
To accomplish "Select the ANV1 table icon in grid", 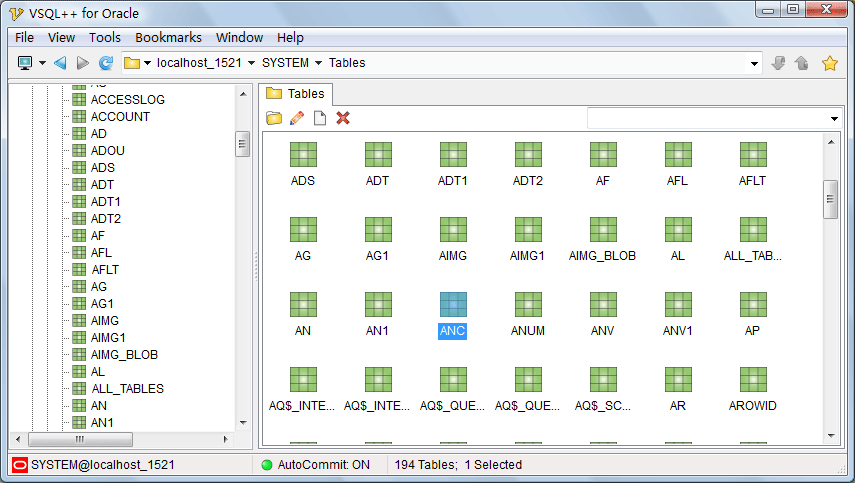I will tap(678, 305).
